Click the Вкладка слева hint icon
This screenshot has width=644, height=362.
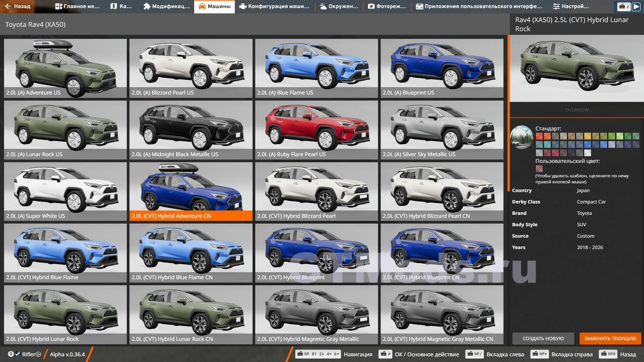(x=474, y=354)
